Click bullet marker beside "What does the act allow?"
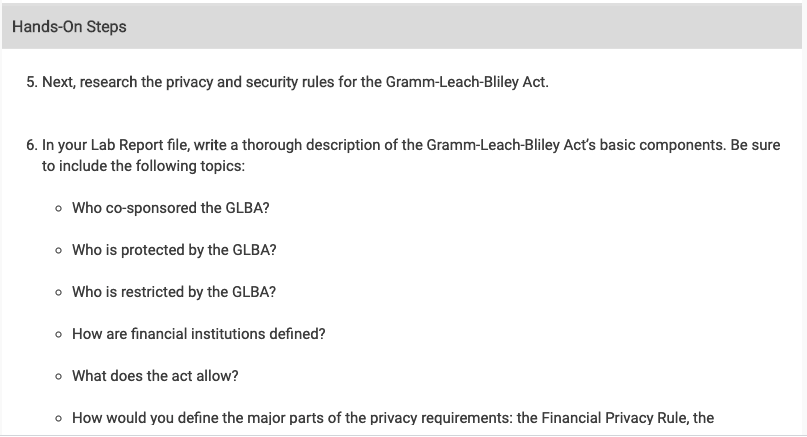The width and height of the screenshot is (807, 437). tap(59, 377)
